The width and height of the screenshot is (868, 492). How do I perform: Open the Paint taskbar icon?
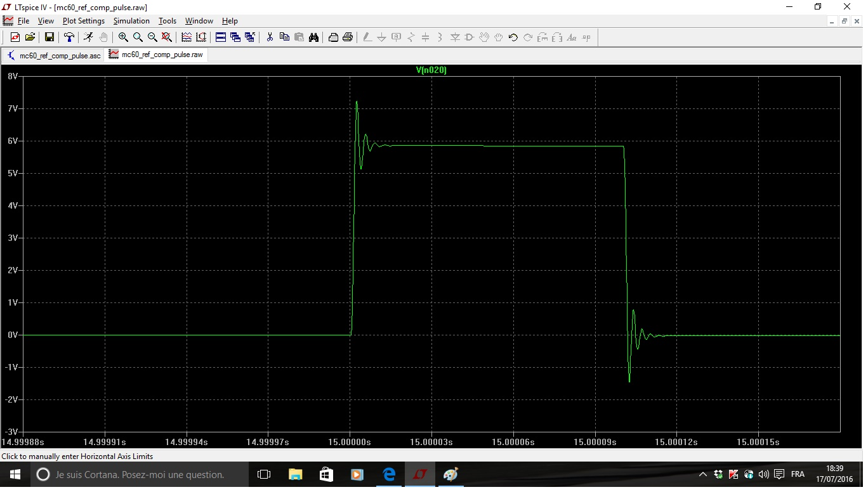coord(450,474)
